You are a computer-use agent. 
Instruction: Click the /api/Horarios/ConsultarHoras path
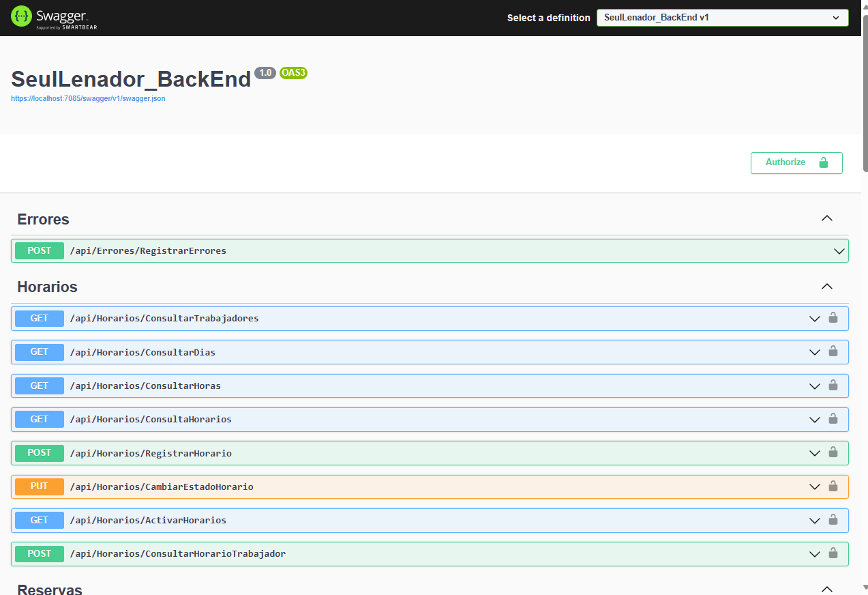click(x=145, y=386)
